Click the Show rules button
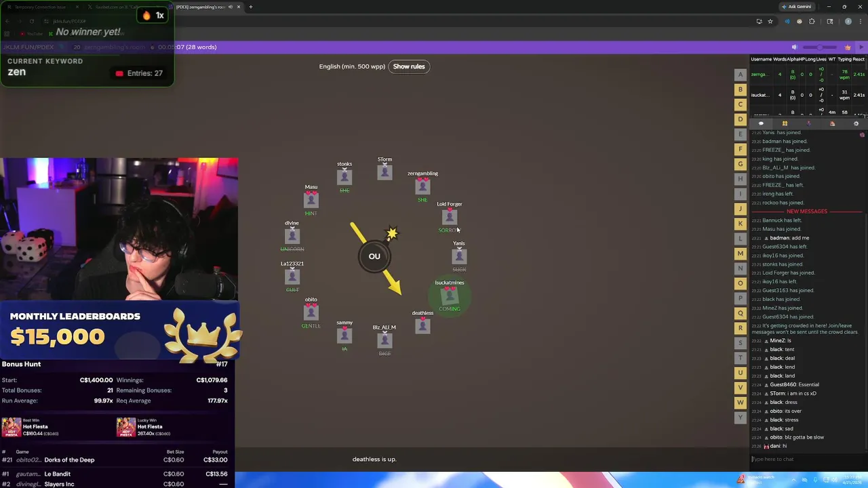 tap(409, 66)
